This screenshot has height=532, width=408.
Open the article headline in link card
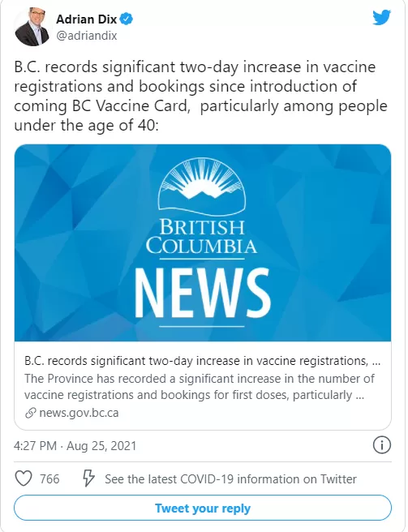point(202,361)
